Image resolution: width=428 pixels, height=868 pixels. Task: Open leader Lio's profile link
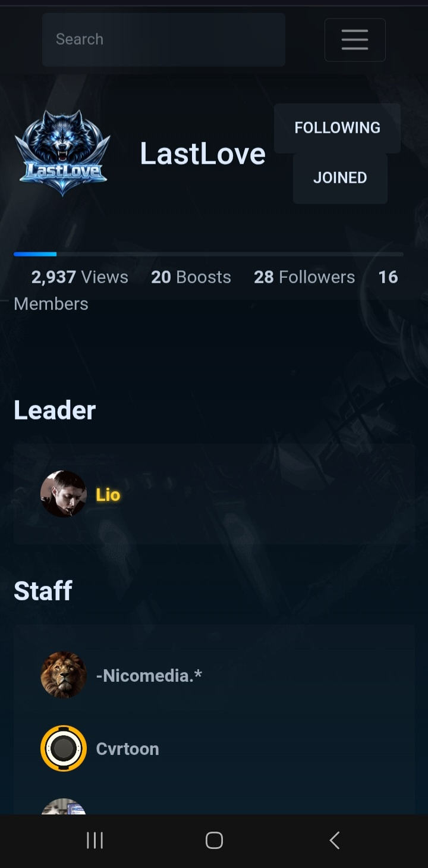point(108,494)
